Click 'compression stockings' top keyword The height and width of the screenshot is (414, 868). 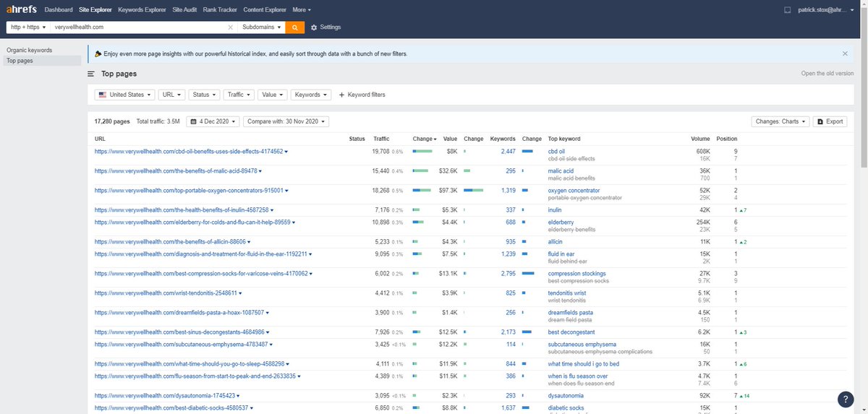click(577, 273)
